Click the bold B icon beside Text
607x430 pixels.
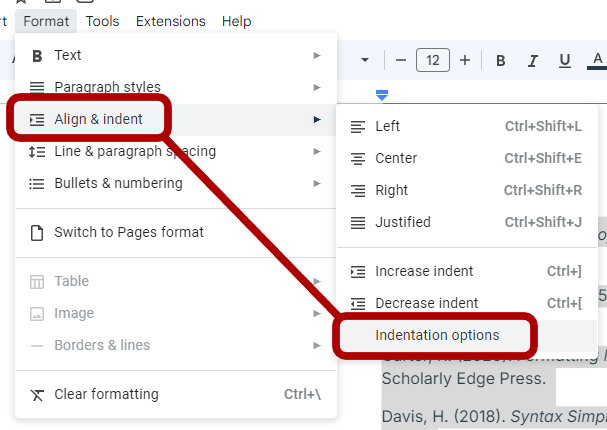37,56
